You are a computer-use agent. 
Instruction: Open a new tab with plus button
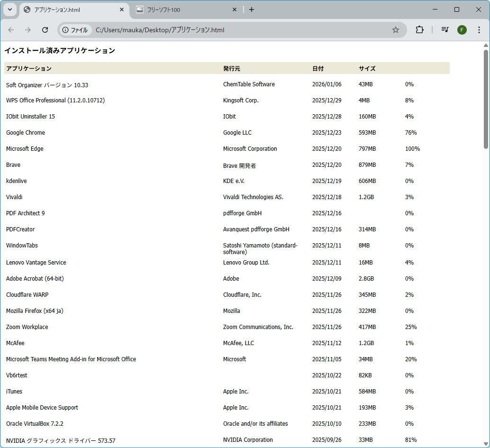coord(252,9)
